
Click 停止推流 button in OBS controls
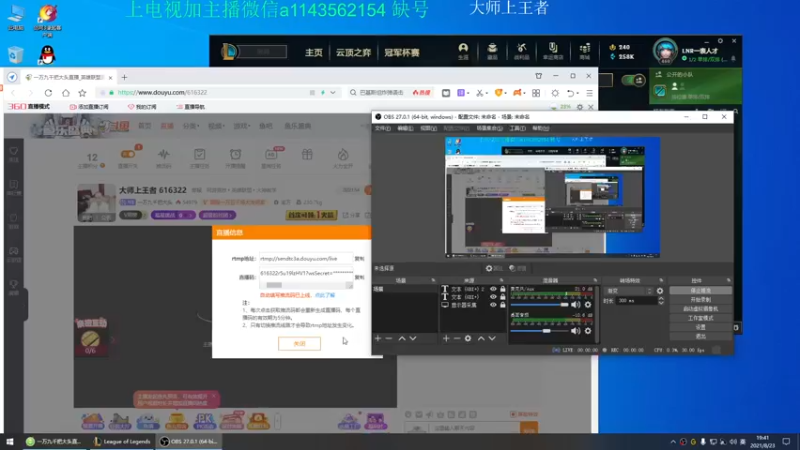tap(700, 290)
